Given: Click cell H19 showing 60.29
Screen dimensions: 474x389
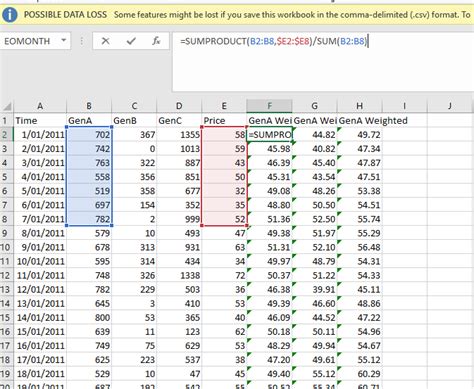Looking at the screenshot, I should pyautogui.click(x=359, y=374).
